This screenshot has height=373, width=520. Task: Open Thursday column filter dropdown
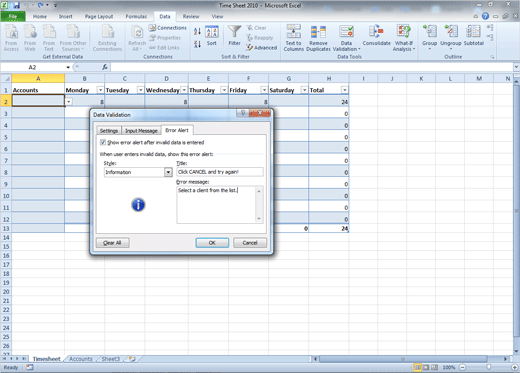(x=224, y=90)
